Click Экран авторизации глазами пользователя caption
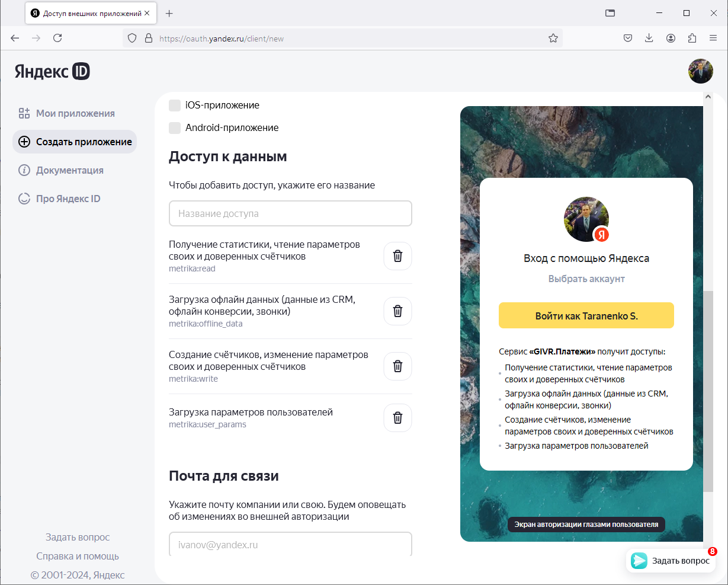The height and width of the screenshot is (585, 728). 586,525
